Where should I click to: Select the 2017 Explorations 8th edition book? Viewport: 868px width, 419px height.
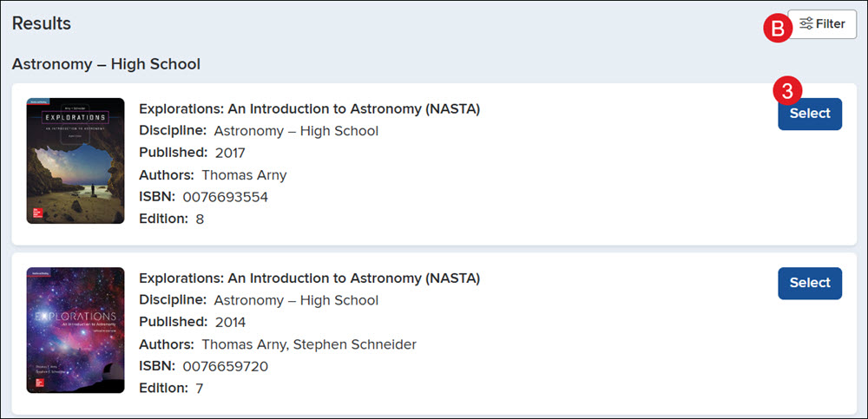click(810, 114)
